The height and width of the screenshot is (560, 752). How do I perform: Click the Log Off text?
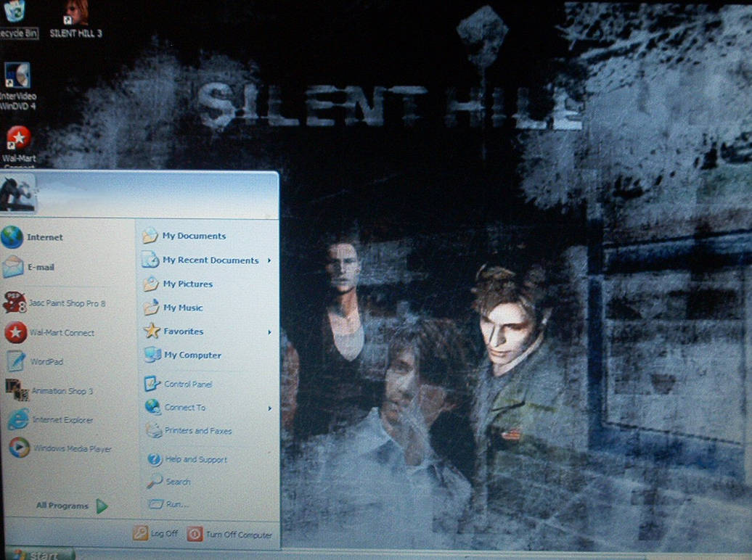[x=165, y=533]
